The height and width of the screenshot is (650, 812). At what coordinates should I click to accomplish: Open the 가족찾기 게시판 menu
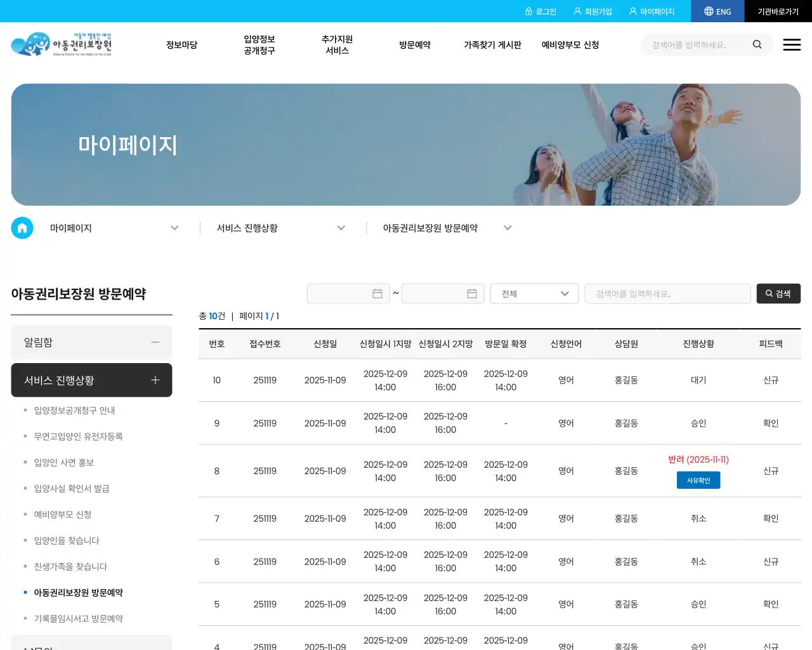tap(493, 44)
